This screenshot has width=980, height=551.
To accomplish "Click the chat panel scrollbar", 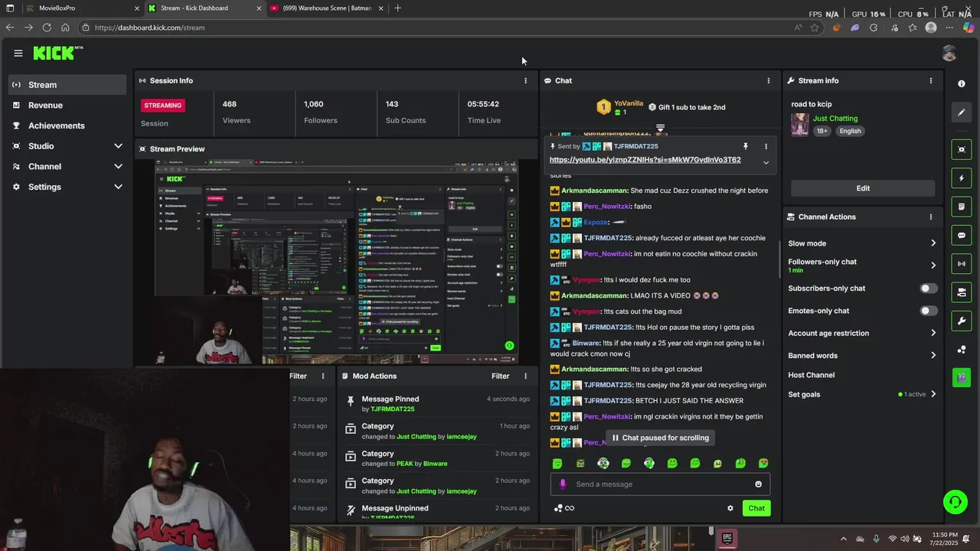I will click(x=779, y=260).
